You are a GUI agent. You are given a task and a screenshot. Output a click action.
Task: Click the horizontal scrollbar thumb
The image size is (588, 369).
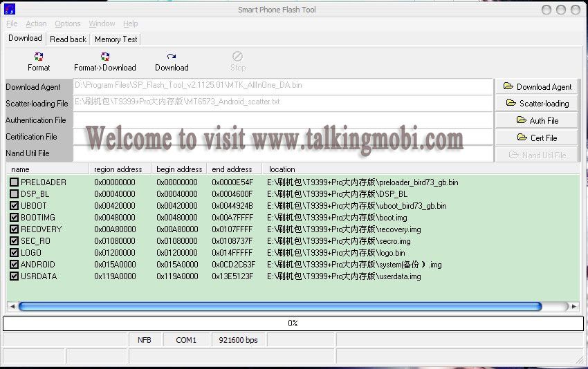pos(280,306)
